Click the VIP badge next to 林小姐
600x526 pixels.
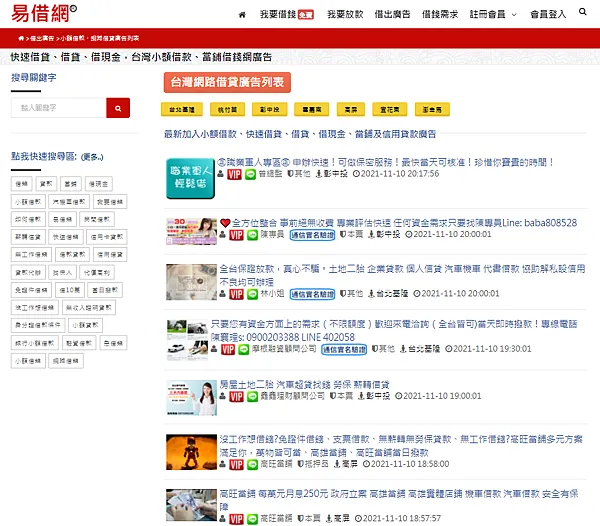[236, 294]
